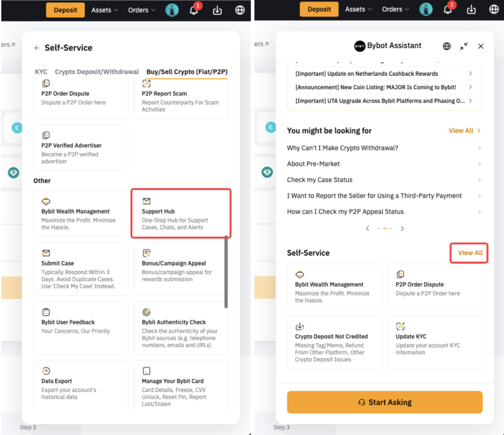Image resolution: width=504 pixels, height=435 pixels.
Task: Go back using the Self-Service arrow
Action: coord(37,48)
